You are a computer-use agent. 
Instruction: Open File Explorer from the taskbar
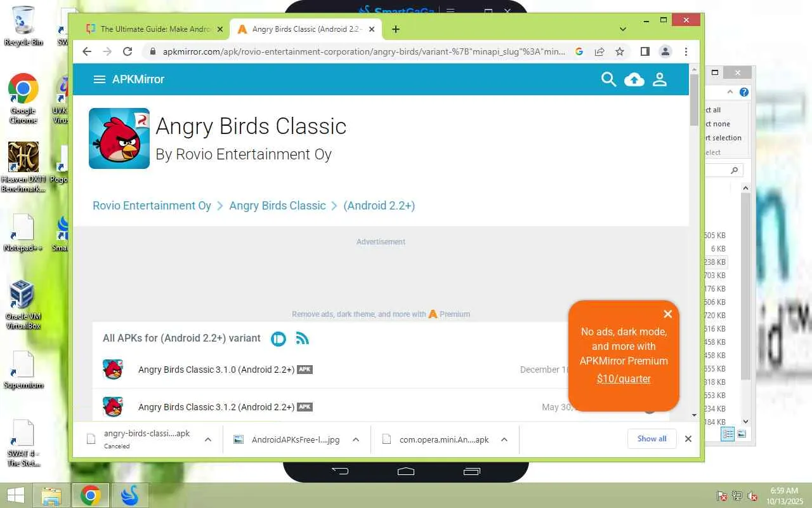51,495
